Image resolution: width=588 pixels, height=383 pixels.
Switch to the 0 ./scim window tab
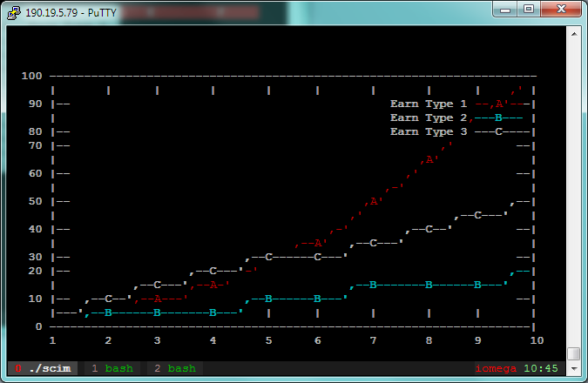(x=43, y=368)
